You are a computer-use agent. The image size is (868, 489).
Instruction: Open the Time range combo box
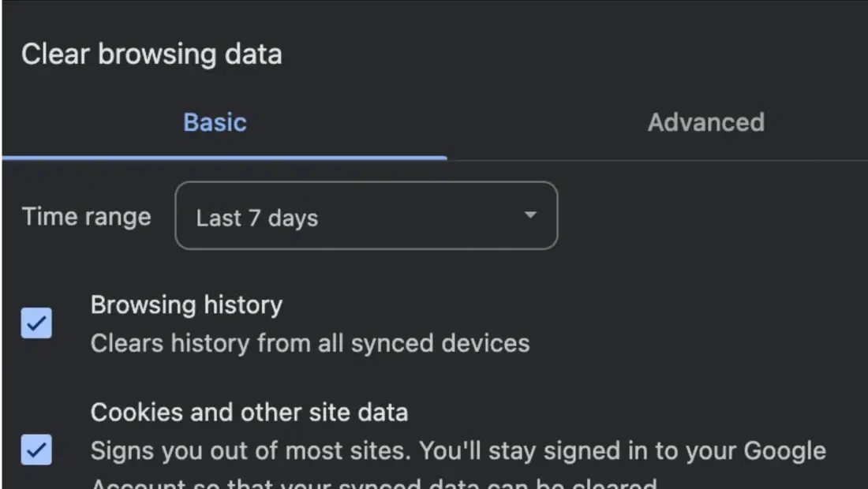pyautogui.click(x=365, y=216)
